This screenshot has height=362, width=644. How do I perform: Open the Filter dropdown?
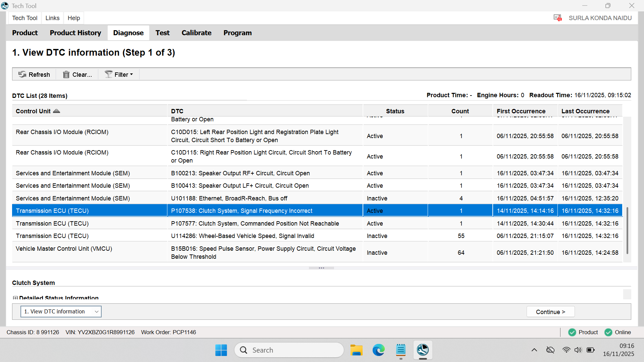(119, 74)
